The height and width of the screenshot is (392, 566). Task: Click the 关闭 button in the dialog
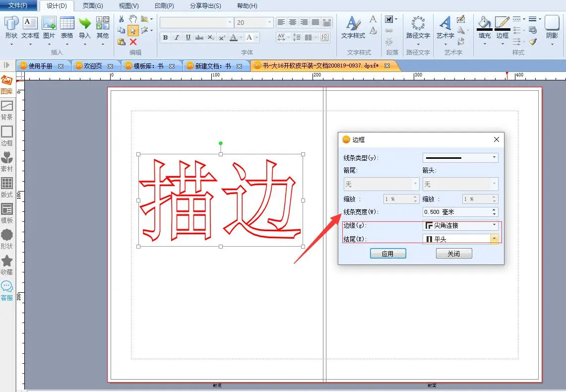[x=453, y=254]
